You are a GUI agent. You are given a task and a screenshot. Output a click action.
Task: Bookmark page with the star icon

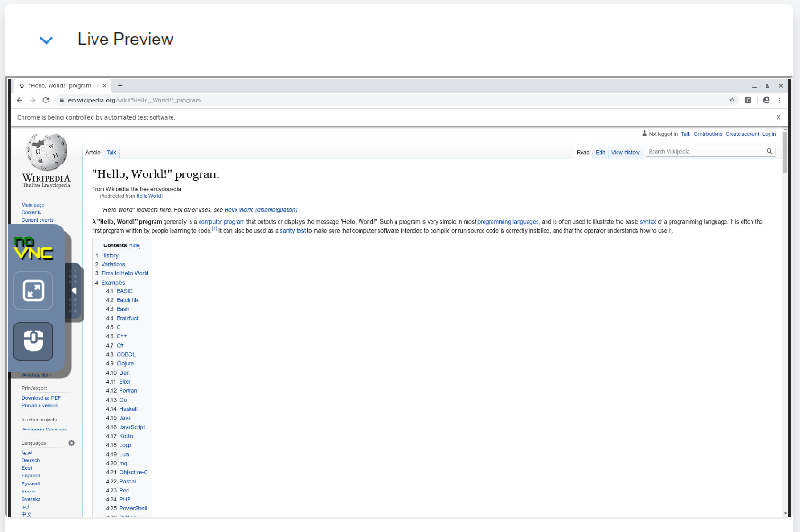click(x=732, y=101)
